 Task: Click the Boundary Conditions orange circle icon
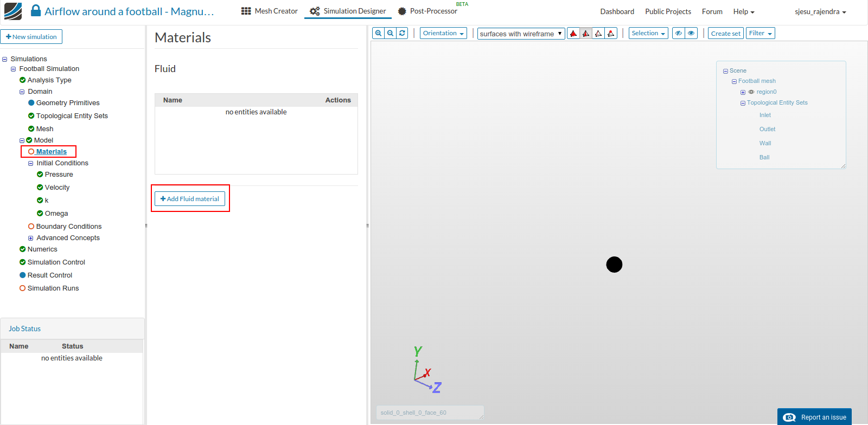(31, 227)
